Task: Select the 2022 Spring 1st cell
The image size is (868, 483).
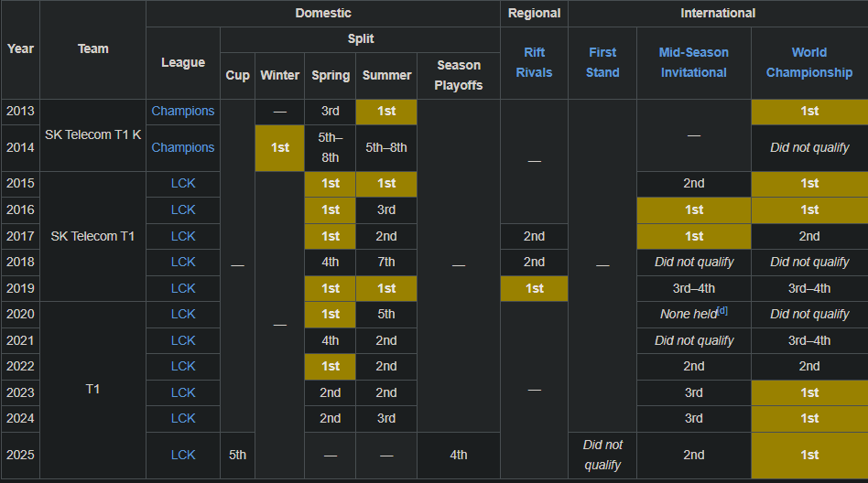Action: click(330, 366)
